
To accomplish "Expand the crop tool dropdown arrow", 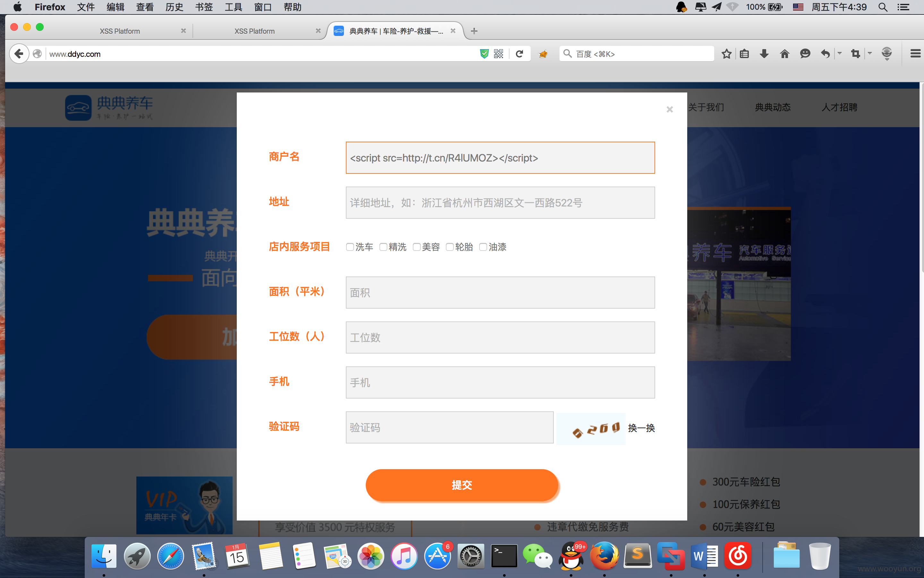I will click(869, 53).
